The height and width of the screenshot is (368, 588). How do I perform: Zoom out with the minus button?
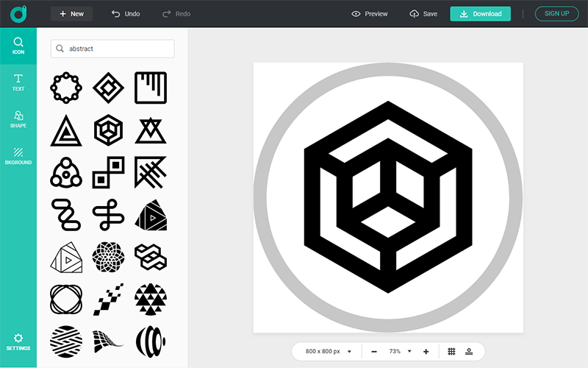click(x=374, y=352)
